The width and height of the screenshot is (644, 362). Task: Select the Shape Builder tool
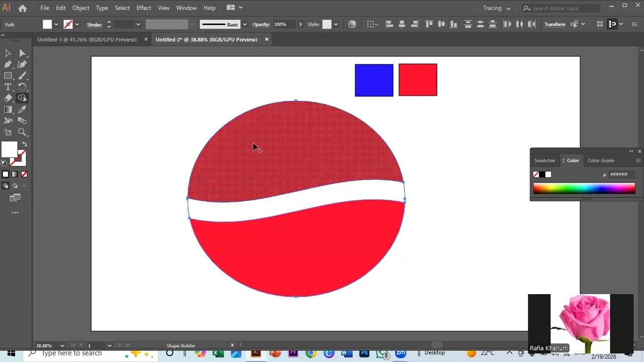tap(22, 98)
